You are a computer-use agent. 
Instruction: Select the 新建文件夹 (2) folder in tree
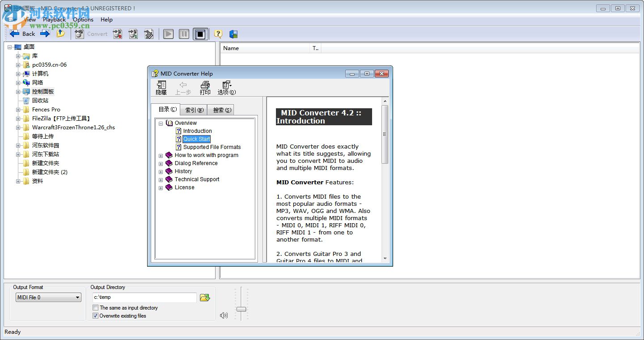[x=50, y=172]
